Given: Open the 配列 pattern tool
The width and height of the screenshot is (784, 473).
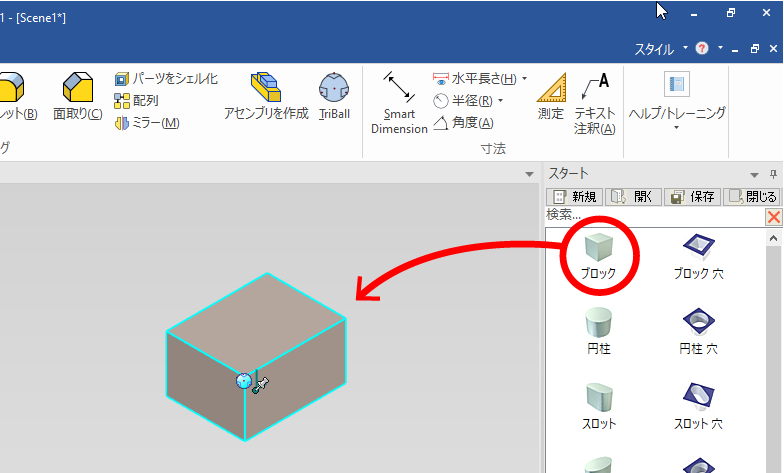Looking at the screenshot, I should tap(136, 100).
